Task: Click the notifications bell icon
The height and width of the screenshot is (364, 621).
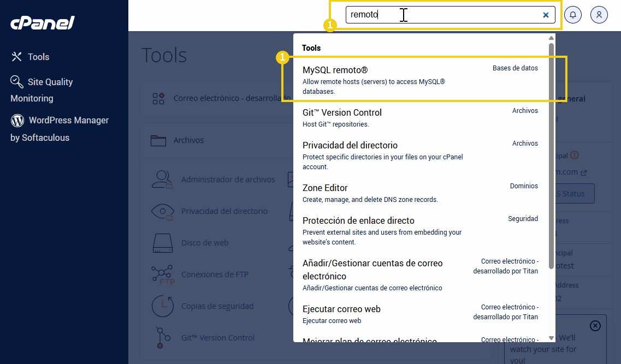Action: tap(573, 15)
